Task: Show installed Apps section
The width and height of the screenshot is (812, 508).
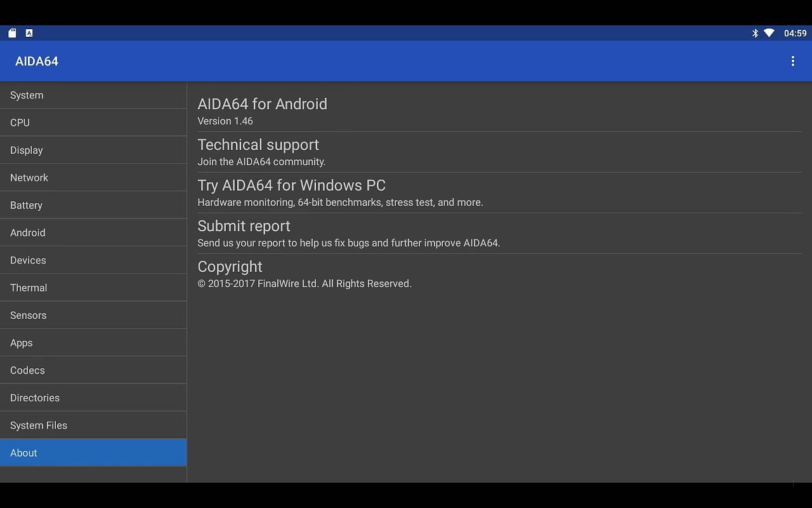Action: click(93, 343)
